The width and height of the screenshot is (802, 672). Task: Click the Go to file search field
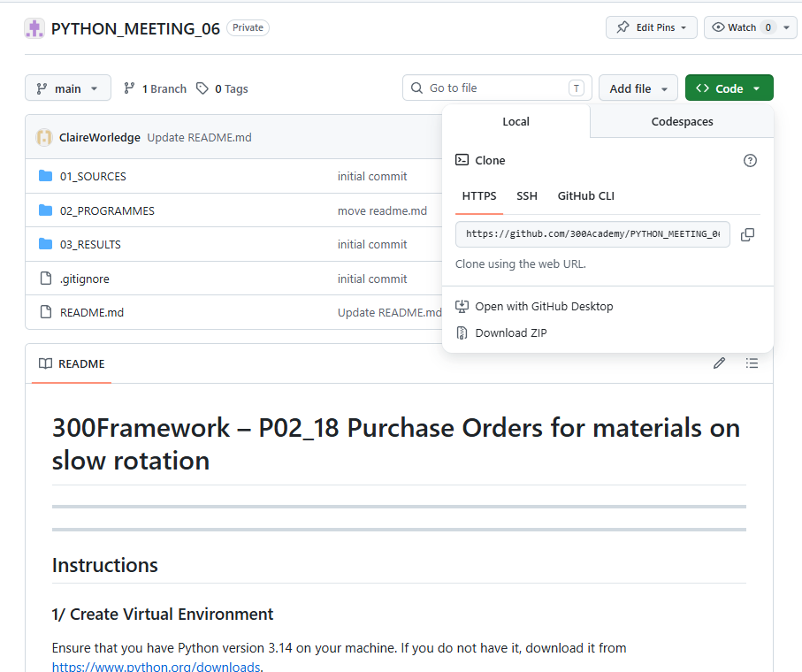click(x=497, y=88)
